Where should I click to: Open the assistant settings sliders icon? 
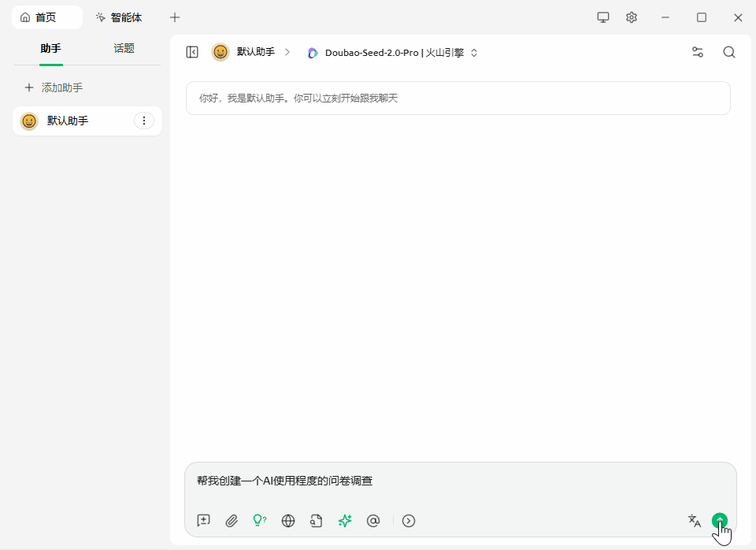tap(697, 52)
